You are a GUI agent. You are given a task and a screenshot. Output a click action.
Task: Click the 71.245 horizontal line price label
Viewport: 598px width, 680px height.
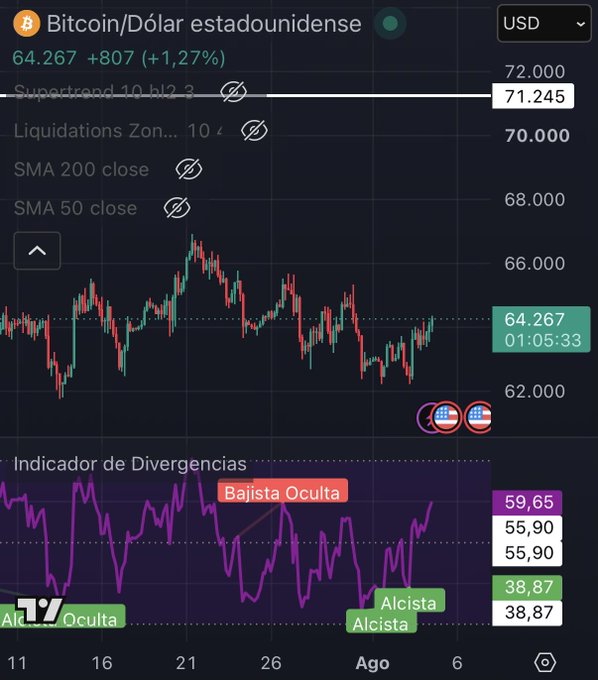point(533,96)
